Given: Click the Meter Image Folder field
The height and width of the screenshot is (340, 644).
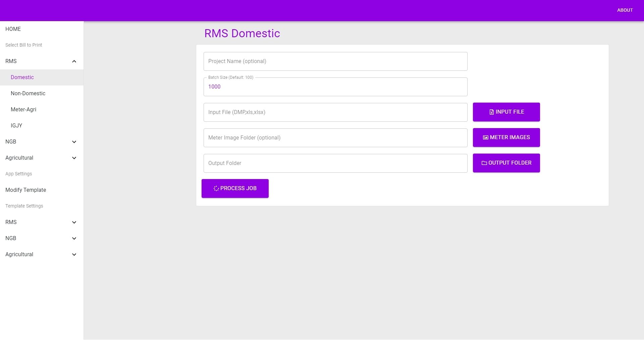Looking at the screenshot, I should pyautogui.click(x=335, y=138).
